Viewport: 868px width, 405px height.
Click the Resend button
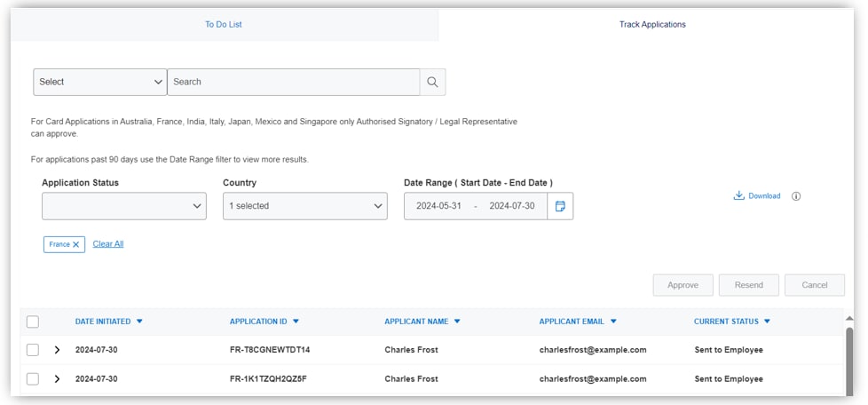click(749, 285)
